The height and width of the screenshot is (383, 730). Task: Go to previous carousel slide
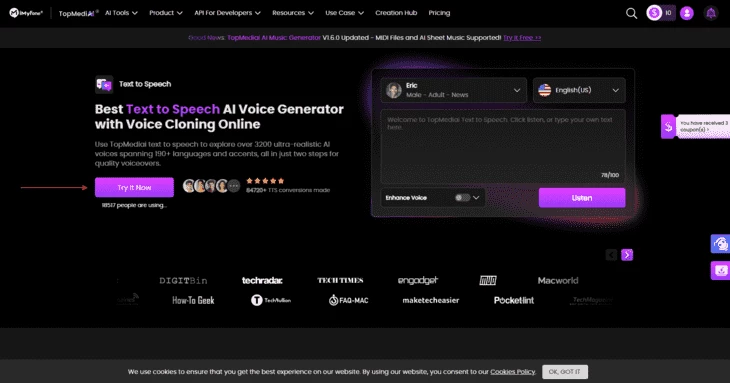(x=611, y=255)
